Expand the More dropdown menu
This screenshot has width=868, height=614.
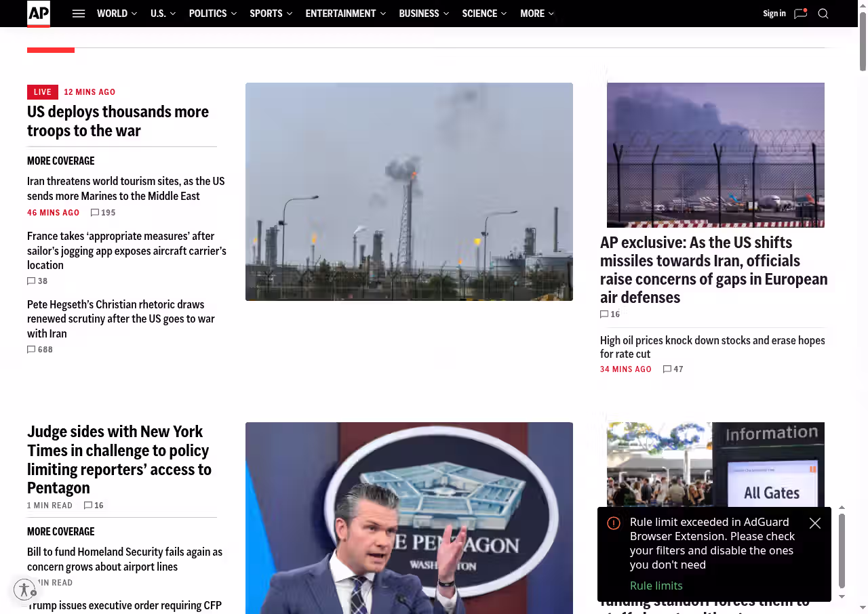coord(536,14)
